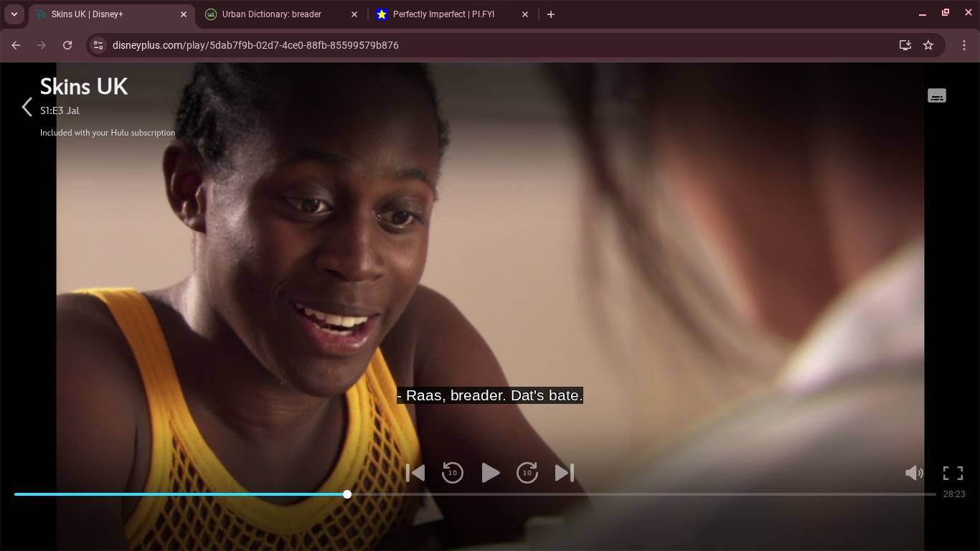The width and height of the screenshot is (980, 551).
Task: Close the Skins UK Disney+ tab
Action: [x=184, y=14]
